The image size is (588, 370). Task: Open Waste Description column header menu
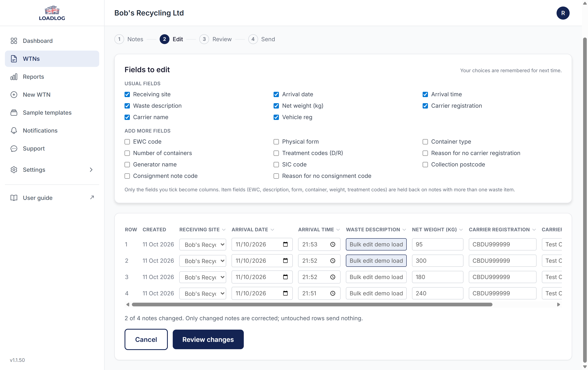404,230
